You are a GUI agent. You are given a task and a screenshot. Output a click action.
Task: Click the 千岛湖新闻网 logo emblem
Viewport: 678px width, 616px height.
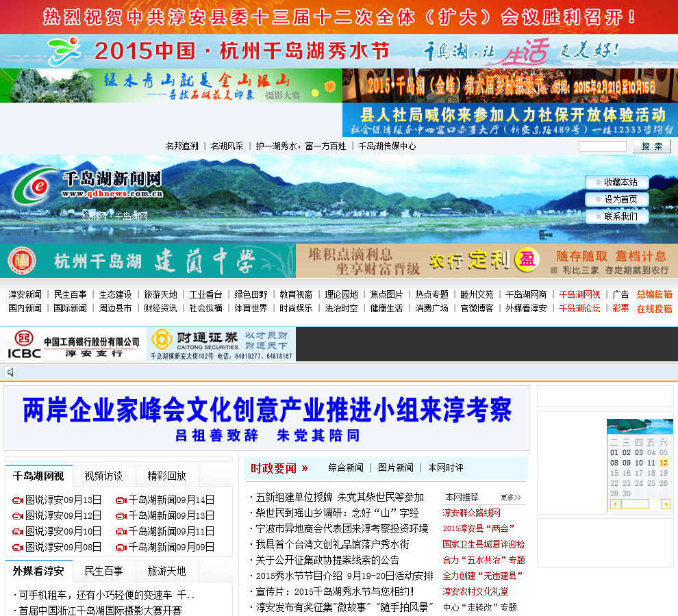tap(36, 186)
